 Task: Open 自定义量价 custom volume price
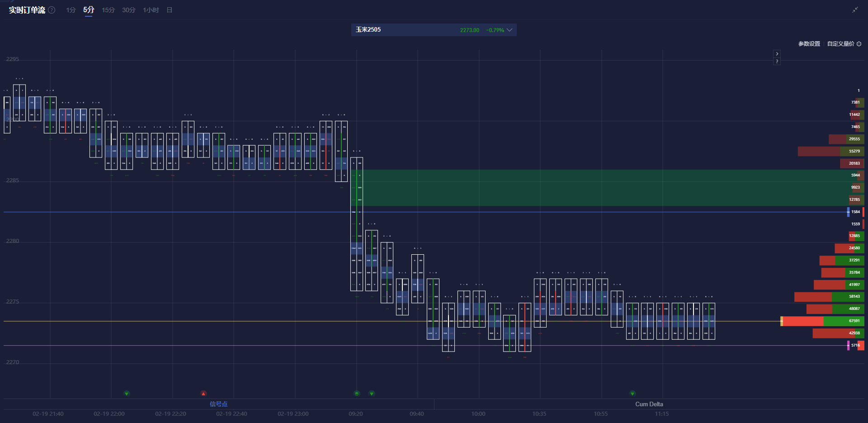tap(840, 44)
